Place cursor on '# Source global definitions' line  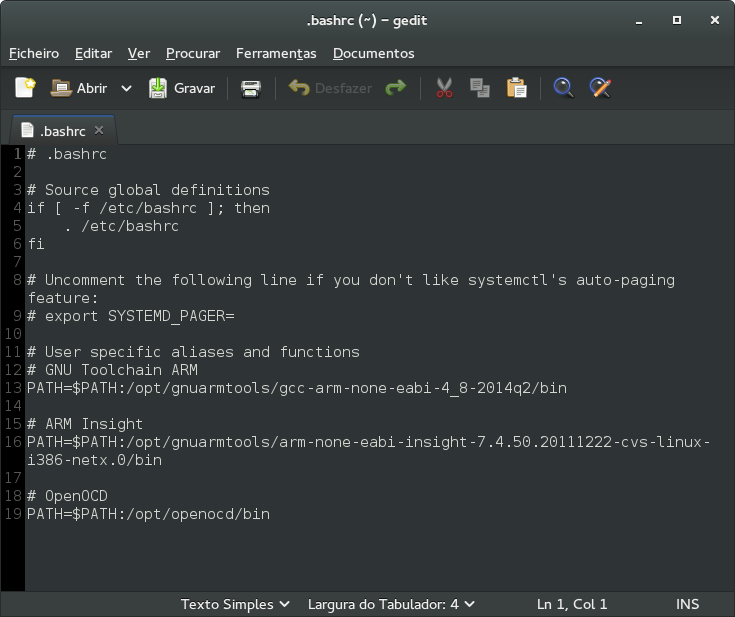148,190
